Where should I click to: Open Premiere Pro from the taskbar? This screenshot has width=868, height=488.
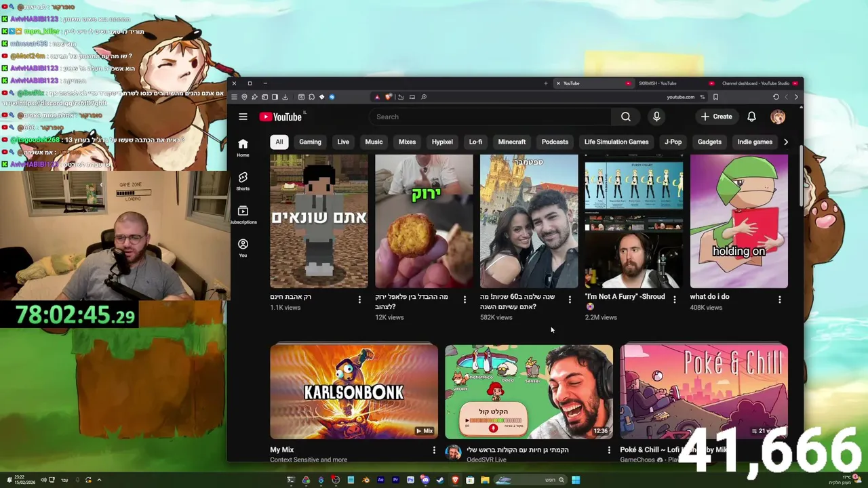[x=396, y=480]
